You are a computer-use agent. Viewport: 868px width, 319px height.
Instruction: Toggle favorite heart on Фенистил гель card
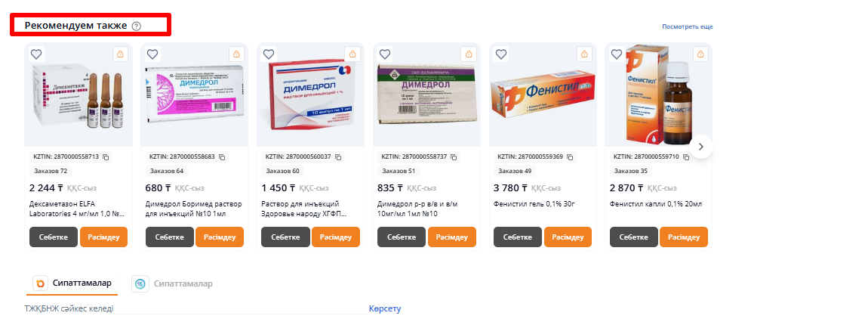pyautogui.click(x=500, y=54)
